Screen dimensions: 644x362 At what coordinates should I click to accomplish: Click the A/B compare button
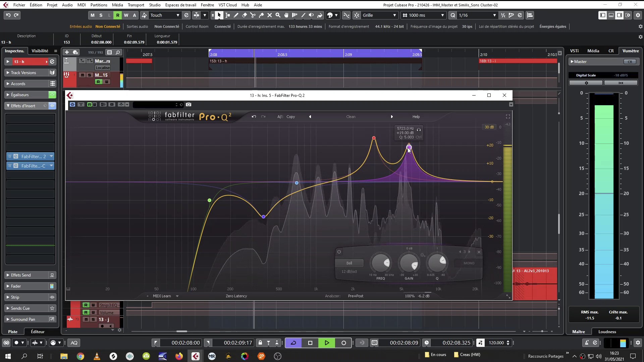pos(280,117)
